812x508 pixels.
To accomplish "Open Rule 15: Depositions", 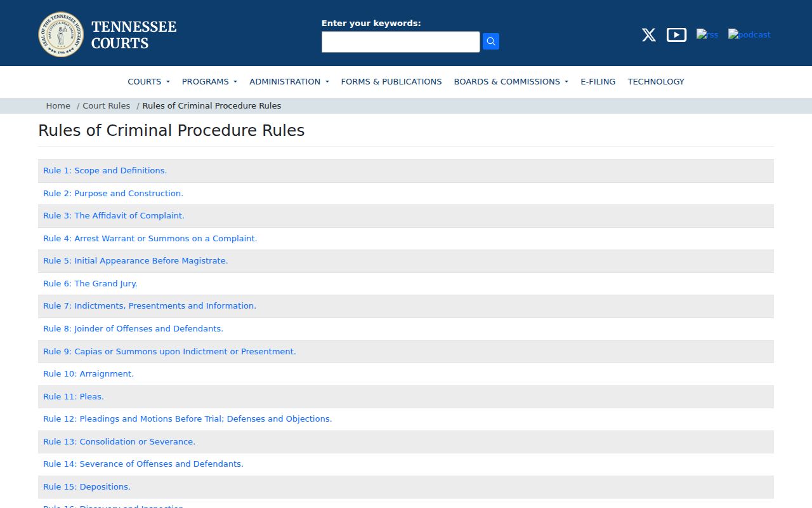I will click(x=87, y=487).
